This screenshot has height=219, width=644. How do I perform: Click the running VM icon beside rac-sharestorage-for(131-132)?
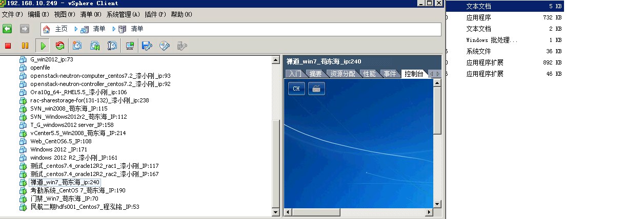(23, 100)
